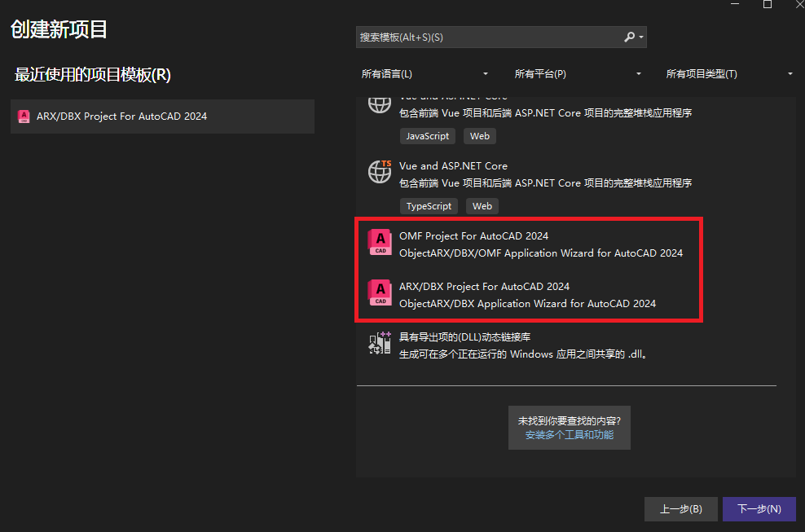Click 生成可在多个正在运行的 Windows 应用 description
The image size is (805, 532).
[x=524, y=354]
